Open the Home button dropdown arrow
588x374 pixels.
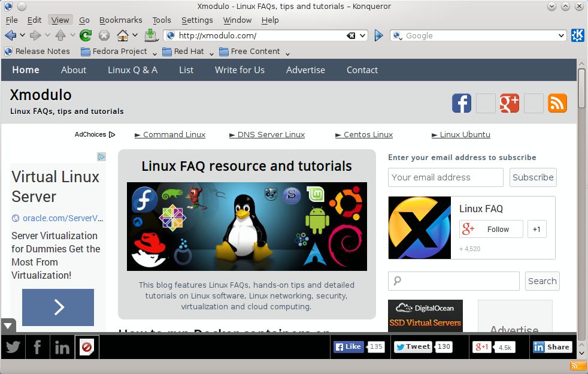(x=135, y=35)
